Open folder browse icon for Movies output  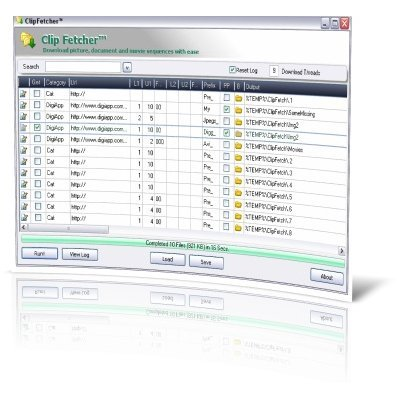[238, 146]
